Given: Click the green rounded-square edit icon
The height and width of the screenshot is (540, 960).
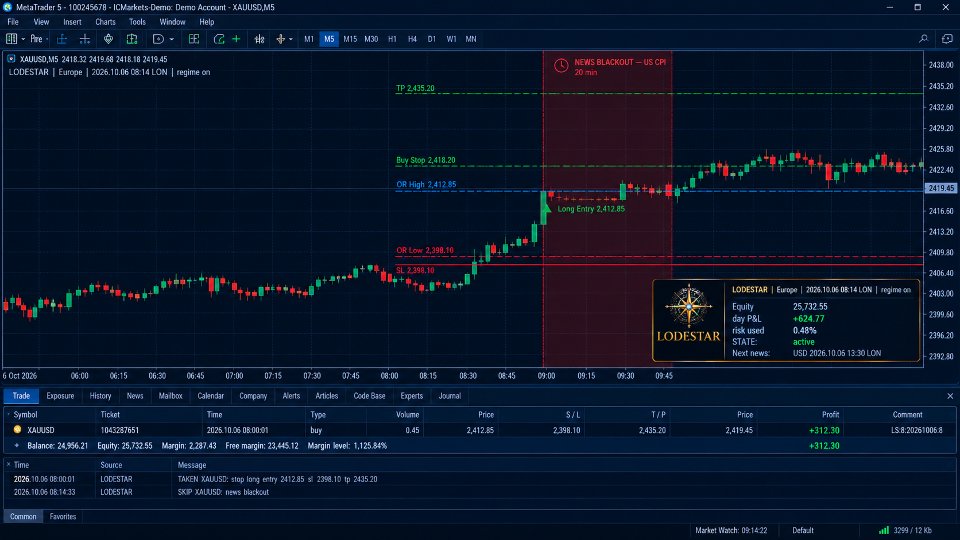Looking at the screenshot, I should point(219,39).
